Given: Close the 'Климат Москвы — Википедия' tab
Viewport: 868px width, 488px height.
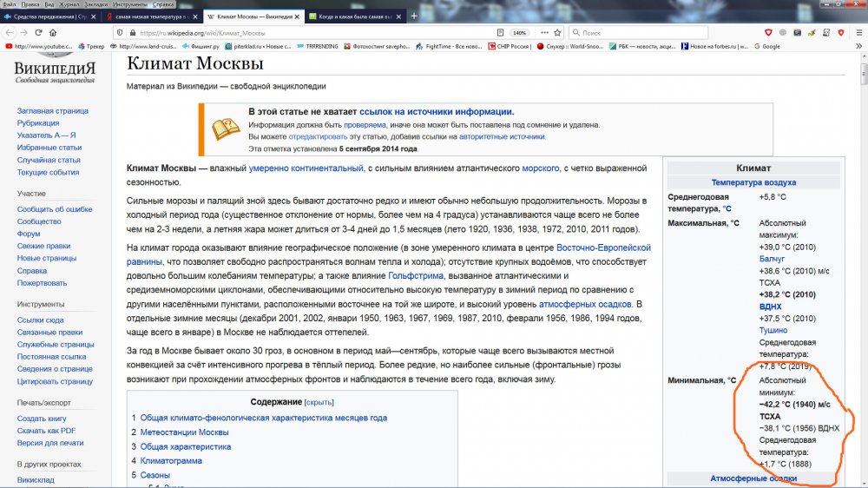Looking at the screenshot, I should click(299, 16).
